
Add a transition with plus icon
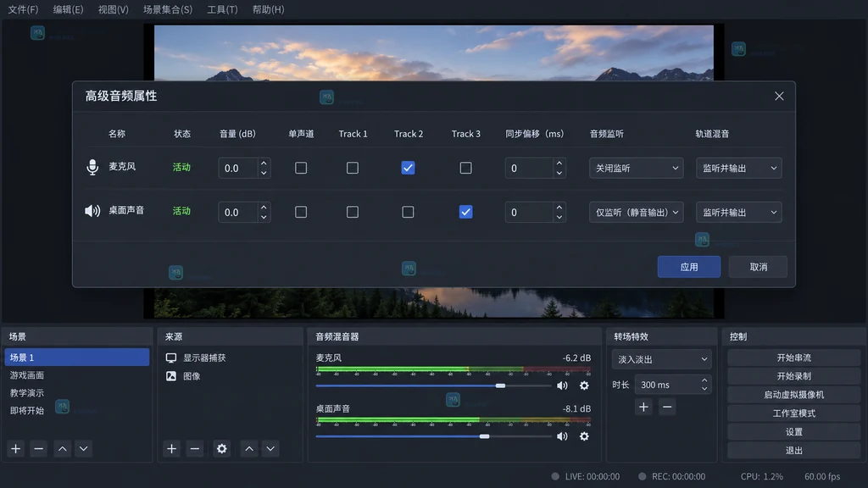(643, 408)
